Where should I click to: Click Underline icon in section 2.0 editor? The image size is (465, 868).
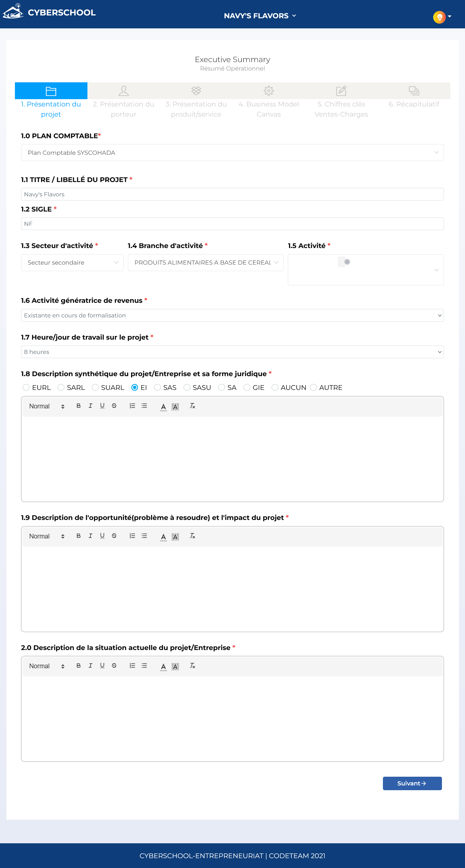pyautogui.click(x=102, y=665)
